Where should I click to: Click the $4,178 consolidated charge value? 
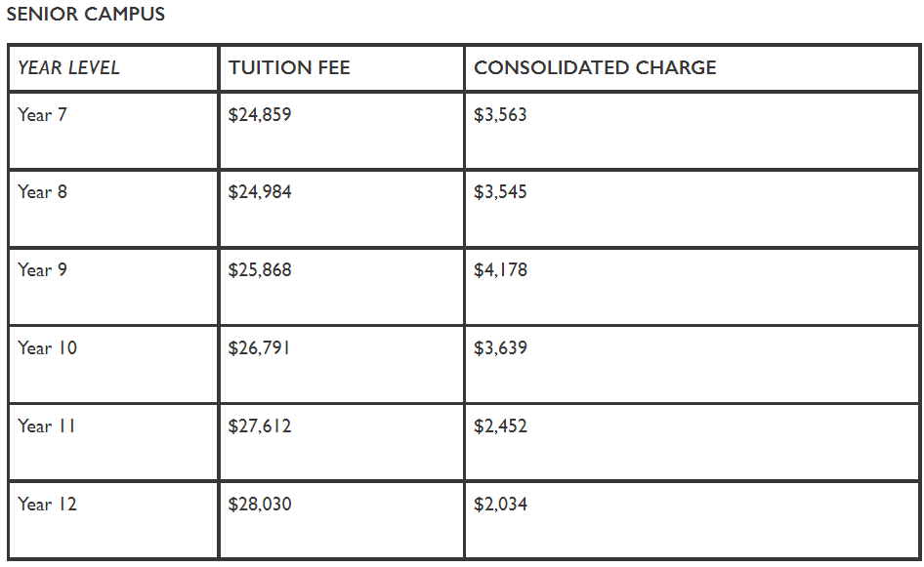pyautogui.click(x=500, y=269)
